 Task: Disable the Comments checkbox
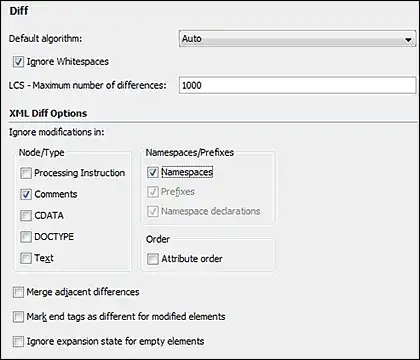click(x=26, y=194)
